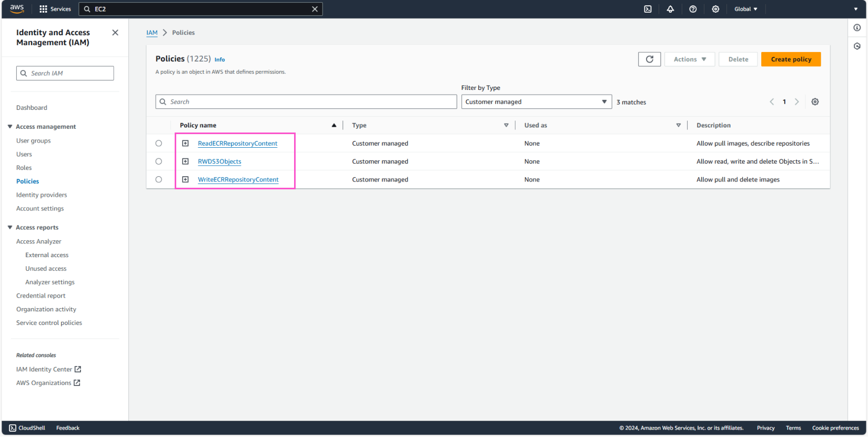
Task: Close the IAM navigation panel
Action: click(x=115, y=33)
